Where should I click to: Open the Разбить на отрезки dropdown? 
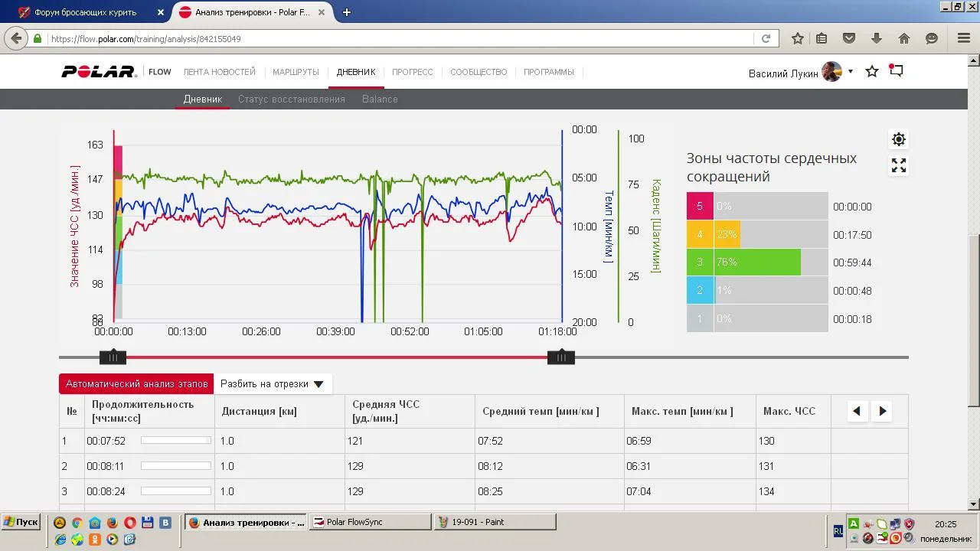click(272, 384)
